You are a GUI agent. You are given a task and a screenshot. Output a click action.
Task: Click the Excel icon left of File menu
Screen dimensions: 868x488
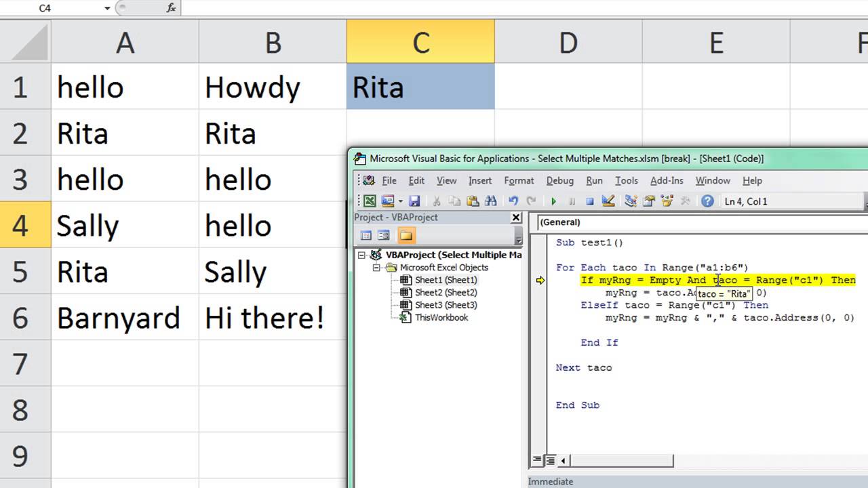[368, 180]
